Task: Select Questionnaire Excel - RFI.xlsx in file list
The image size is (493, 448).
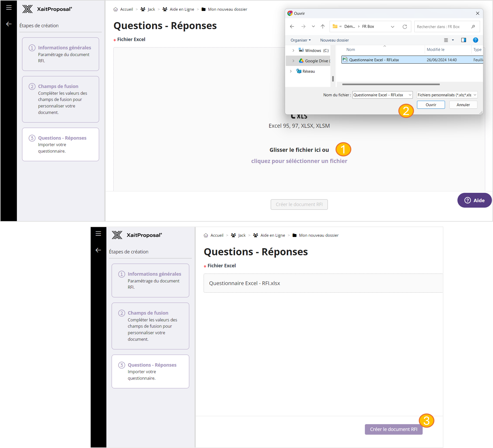Action: [x=374, y=60]
